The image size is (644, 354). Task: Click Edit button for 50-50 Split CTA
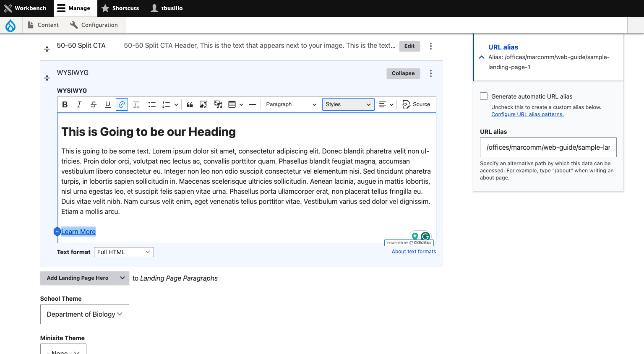coord(409,46)
